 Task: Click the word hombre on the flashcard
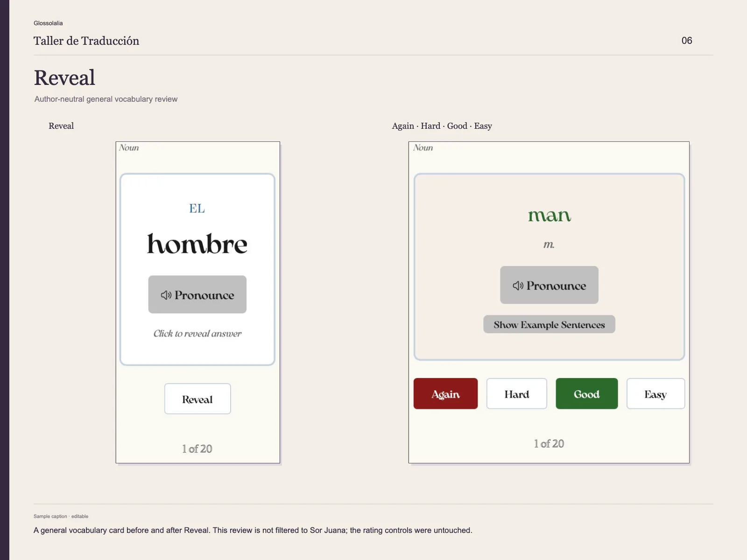[197, 244]
